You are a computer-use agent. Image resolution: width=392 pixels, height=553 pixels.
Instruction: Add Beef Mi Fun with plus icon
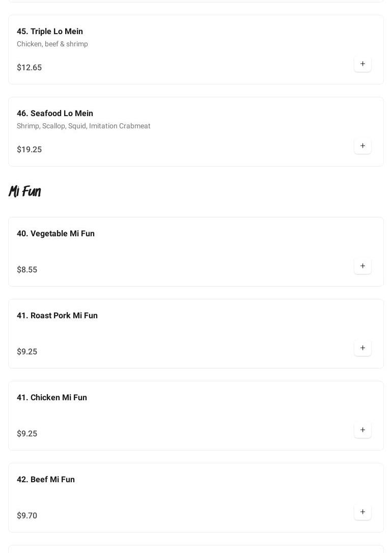(362, 512)
